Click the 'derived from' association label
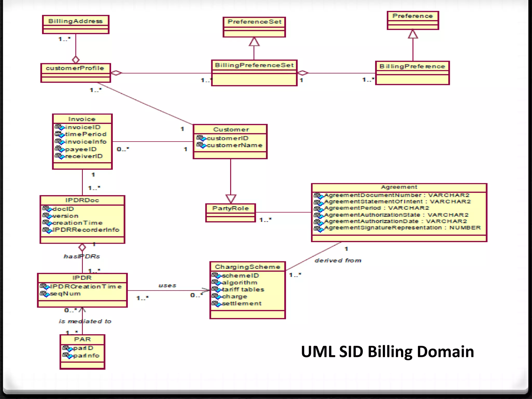Screen dimensions: 532x399 pyautogui.click(x=338, y=260)
